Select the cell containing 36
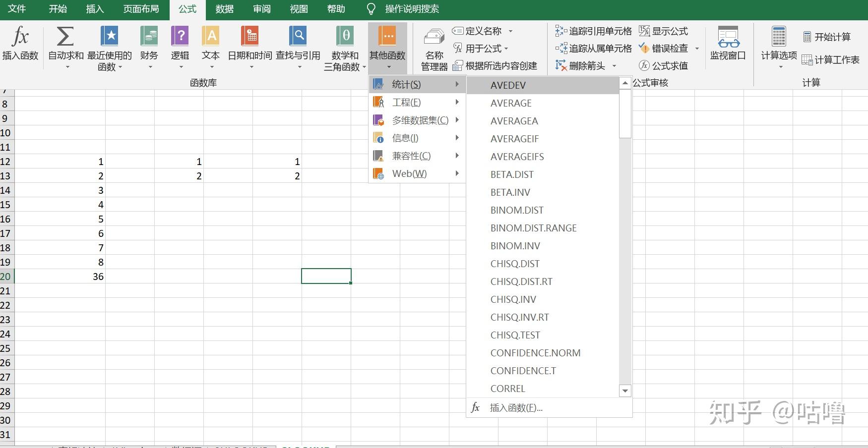The image size is (868, 448). [60, 277]
